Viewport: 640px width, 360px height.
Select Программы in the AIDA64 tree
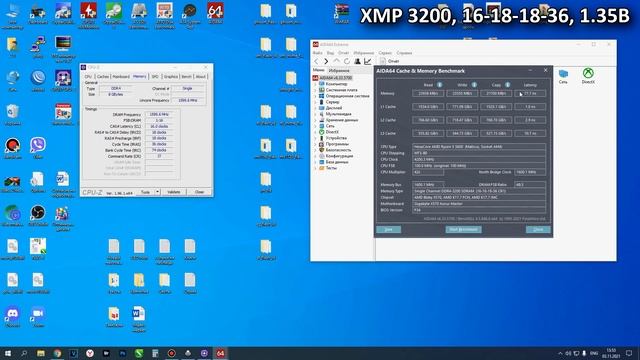coord(334,144)
